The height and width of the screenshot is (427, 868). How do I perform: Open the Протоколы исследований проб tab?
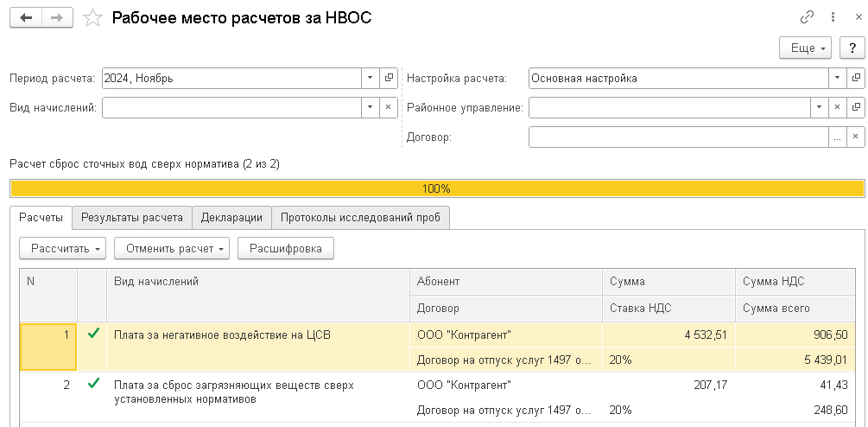[x=360, y=218]
